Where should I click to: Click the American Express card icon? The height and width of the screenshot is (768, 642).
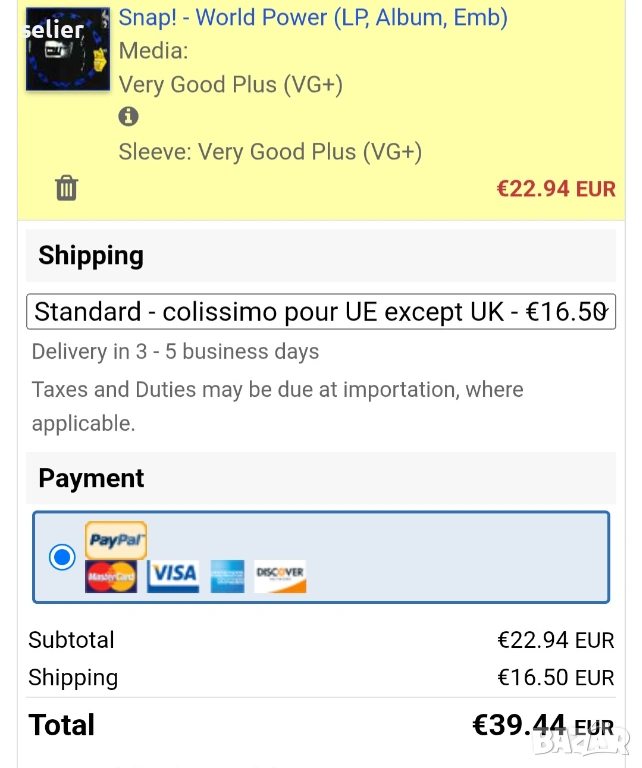[x=227, y=576]
